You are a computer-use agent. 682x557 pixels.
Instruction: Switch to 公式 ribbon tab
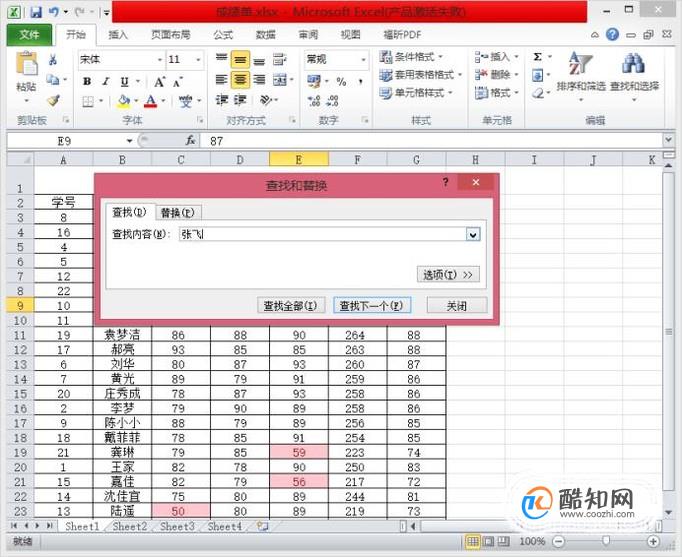click(223, 35)
